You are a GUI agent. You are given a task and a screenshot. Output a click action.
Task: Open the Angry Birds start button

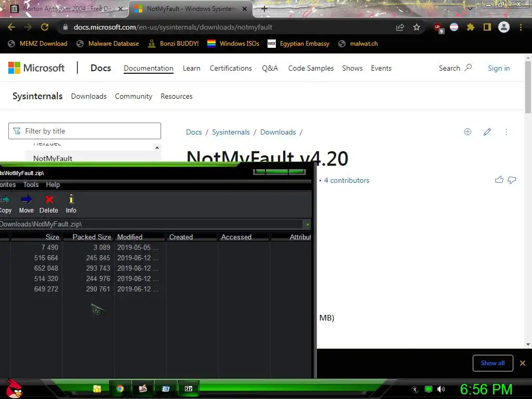(14, 389)
